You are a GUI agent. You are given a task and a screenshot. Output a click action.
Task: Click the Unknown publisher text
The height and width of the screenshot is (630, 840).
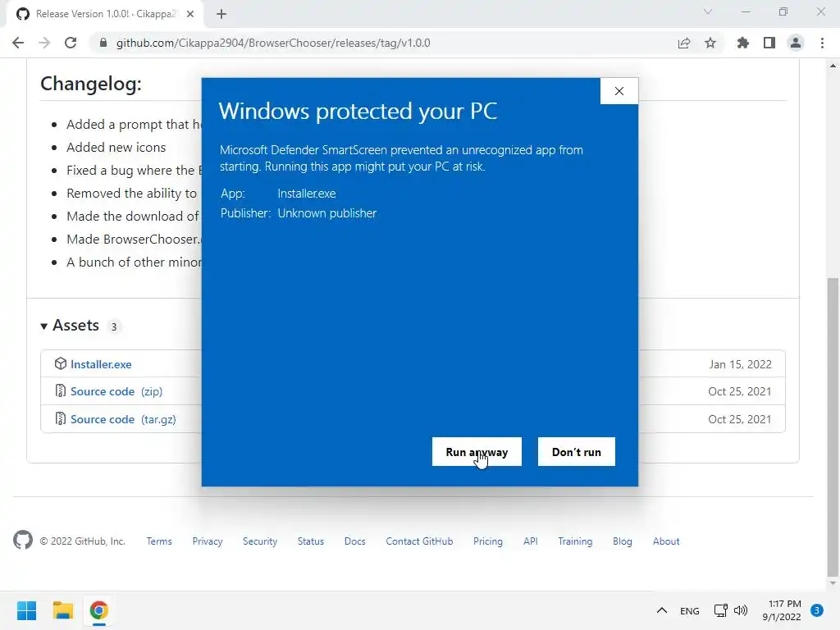[326, 213]
